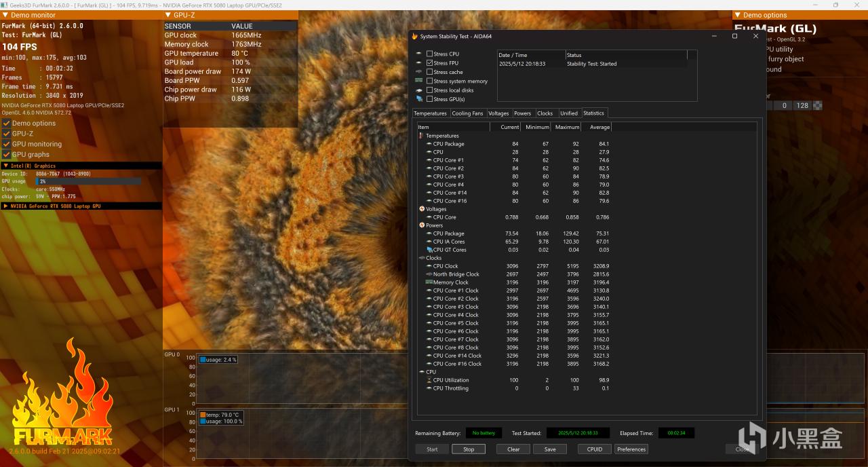Collapse the GPU-Z panel
This screenshot has height=467, width=868.
click(168, 15)
